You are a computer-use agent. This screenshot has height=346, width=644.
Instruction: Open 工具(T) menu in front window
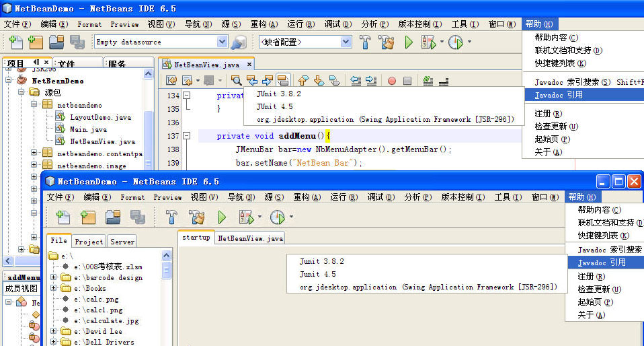click(x=508, y=197)
